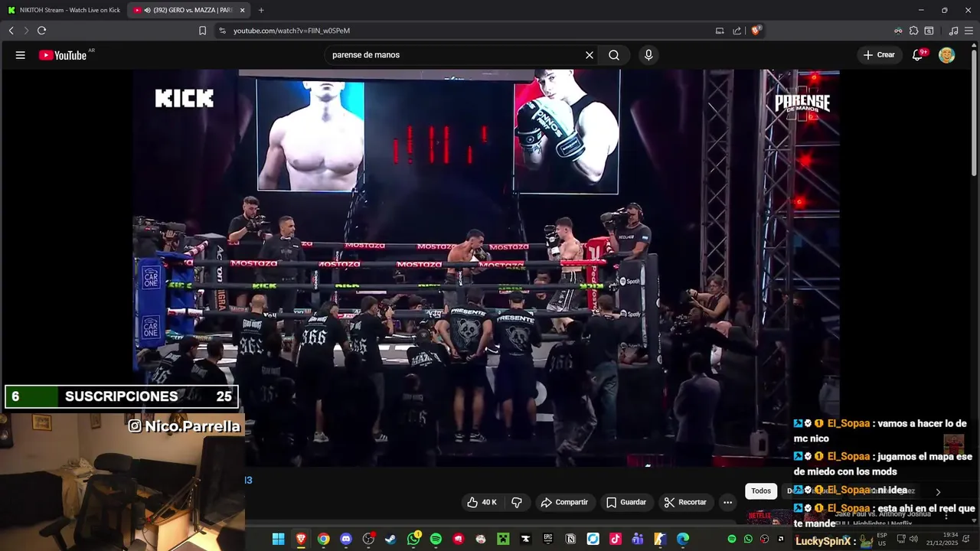
Task: Clear the search text with the X
Action: tap(590, 55)
